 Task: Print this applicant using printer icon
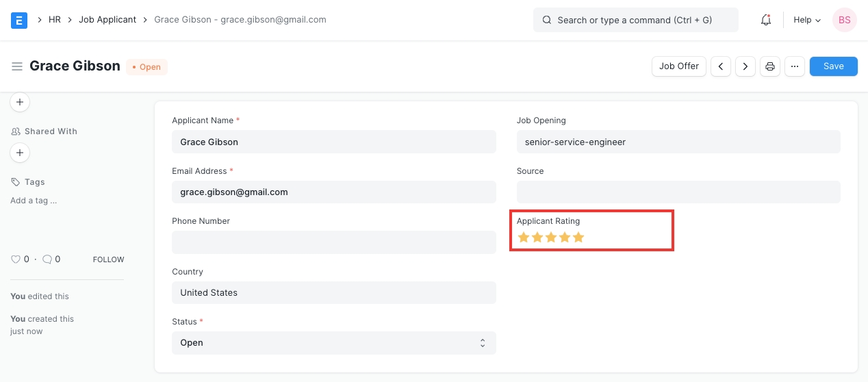[x=769, y=66]
